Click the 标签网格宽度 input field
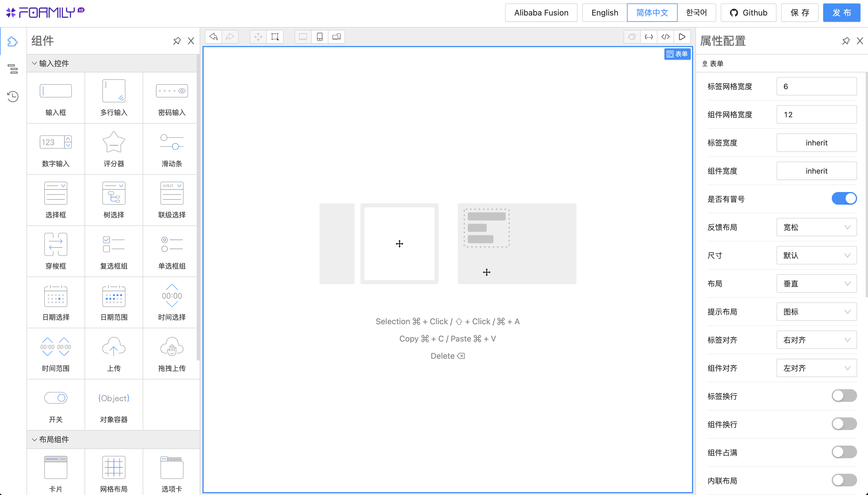Image resolution: width=868 pixels, height=495 pixels. 816,86
